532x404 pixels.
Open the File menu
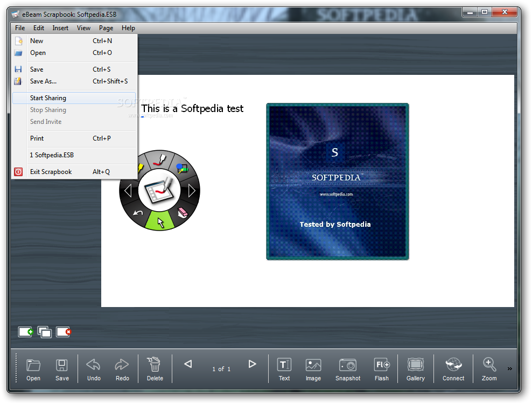click(20, 28)
